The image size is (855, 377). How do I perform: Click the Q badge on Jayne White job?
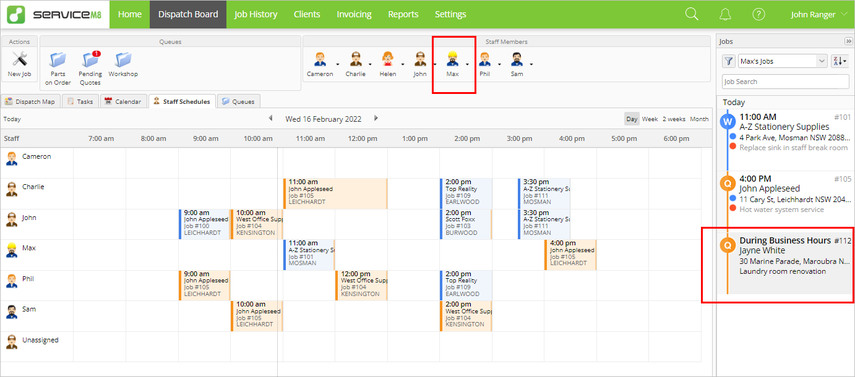[x=727, y=245]
